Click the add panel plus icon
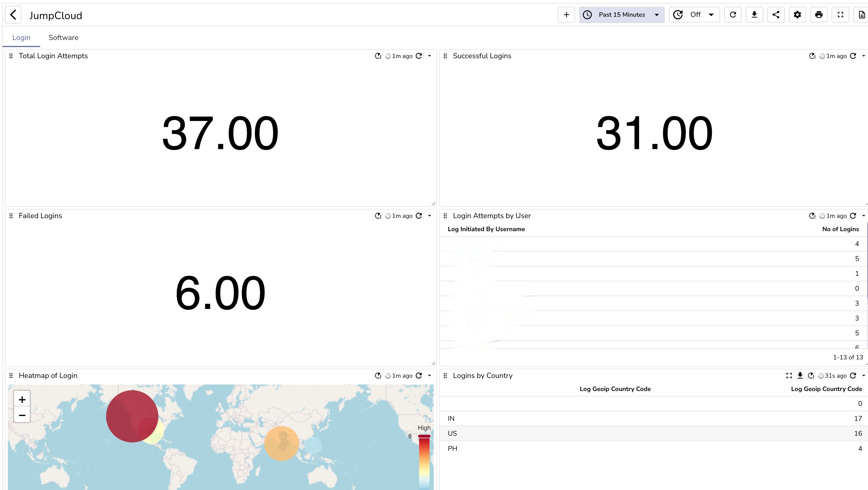 pos(566,15)
